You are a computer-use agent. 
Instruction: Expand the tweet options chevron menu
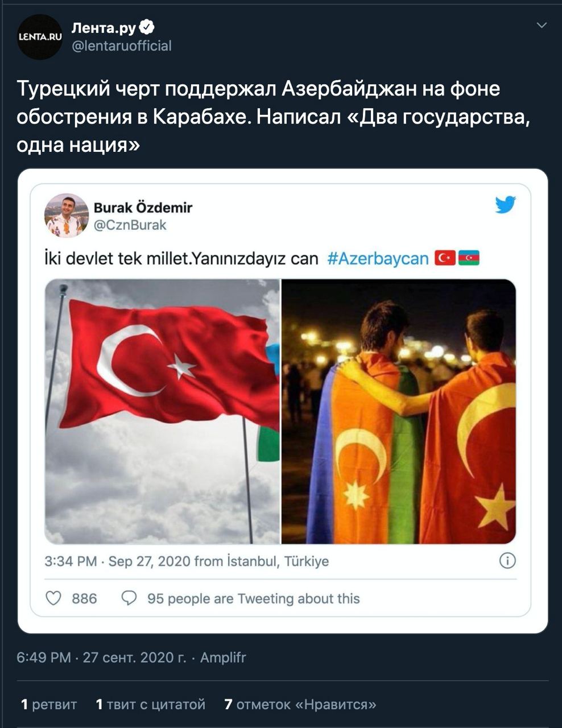[x=542, y=25]
